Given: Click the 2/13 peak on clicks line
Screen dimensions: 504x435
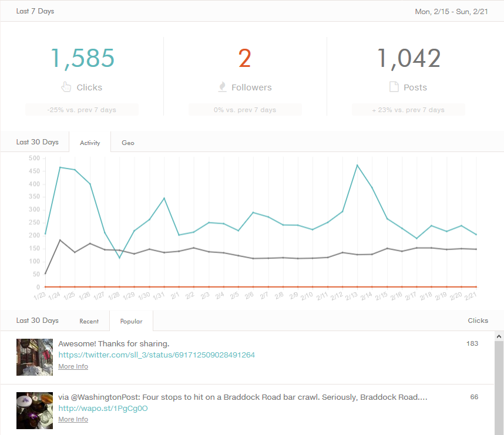Looking at the screenshot, I should click(357, 165).
